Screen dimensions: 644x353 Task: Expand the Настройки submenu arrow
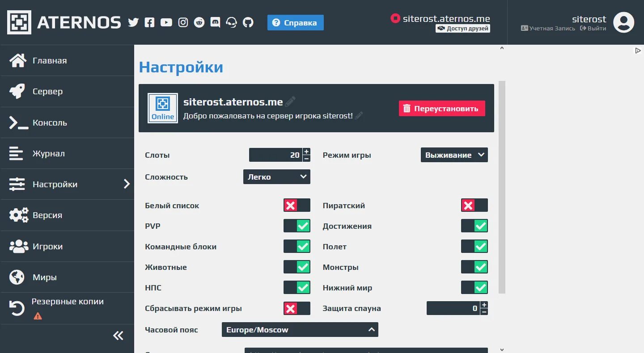pos(127,184)
